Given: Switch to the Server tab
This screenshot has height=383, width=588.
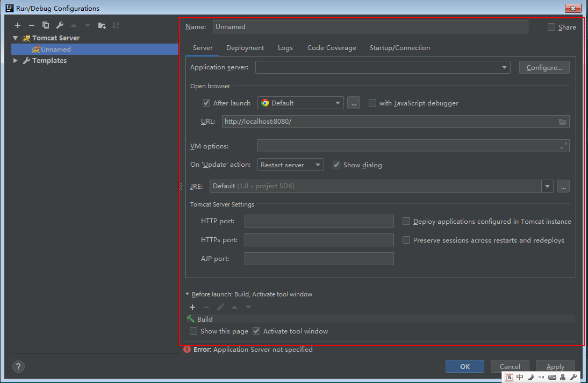Looking at the screenshot, I should pos(203,48).
